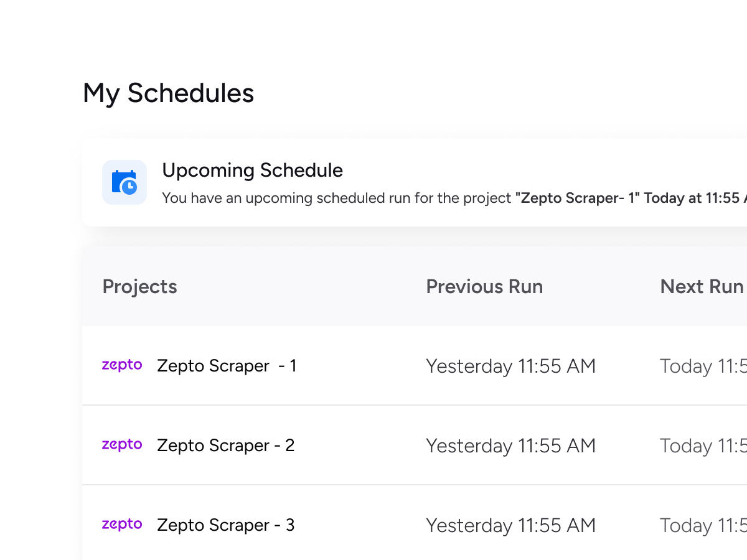Click the Next Run time of Zepto Scraper - 2
Screen dimensions: 747x560
point(702,446)
